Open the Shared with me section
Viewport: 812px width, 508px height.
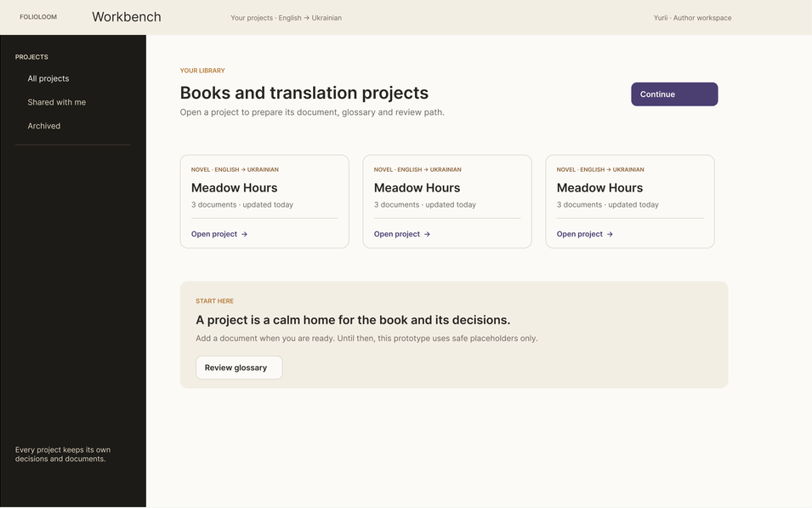57,102
